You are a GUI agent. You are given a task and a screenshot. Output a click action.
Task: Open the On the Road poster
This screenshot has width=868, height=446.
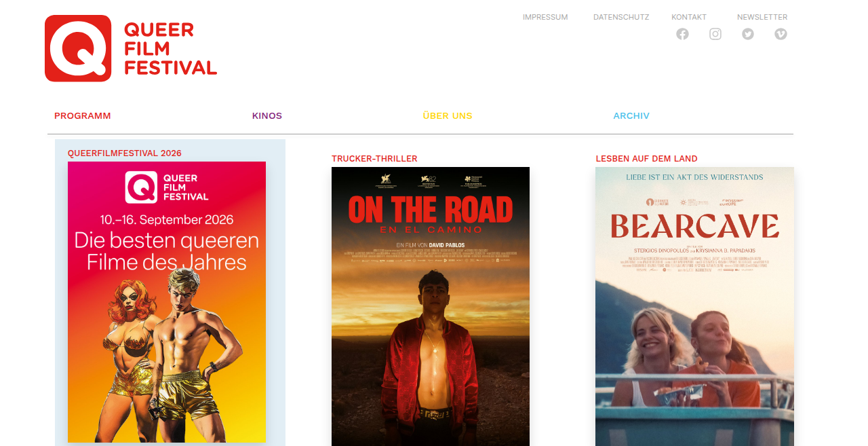point(431,306)
